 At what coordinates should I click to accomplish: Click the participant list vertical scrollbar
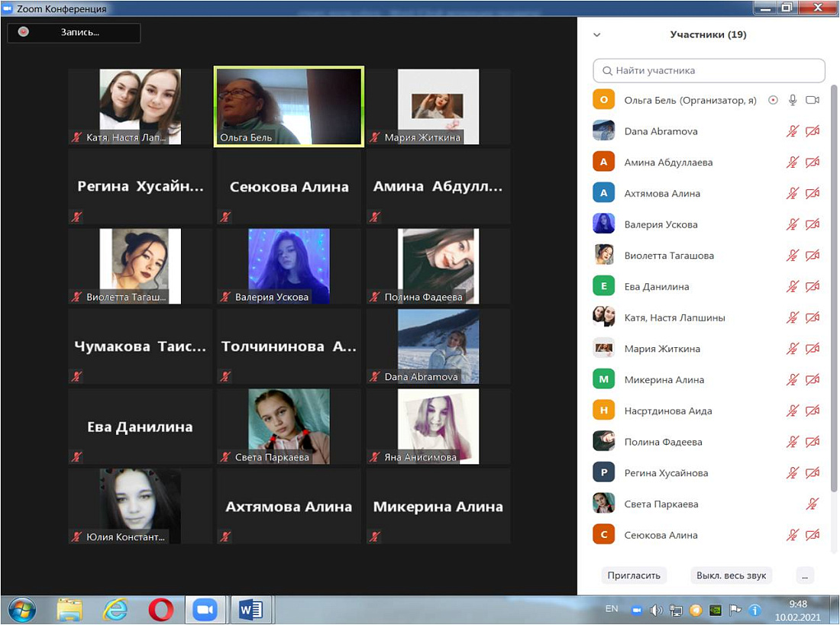[x=833, y=290]
